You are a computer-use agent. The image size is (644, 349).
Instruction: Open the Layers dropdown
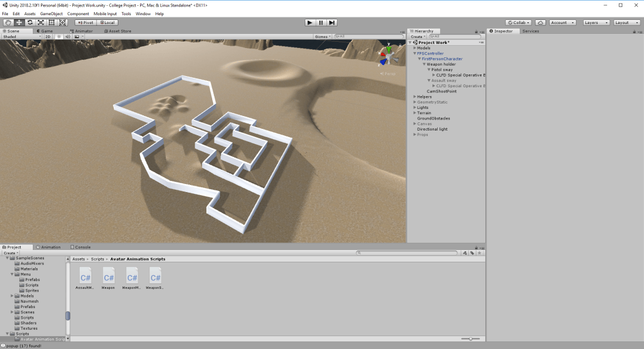tap(596, 23)
